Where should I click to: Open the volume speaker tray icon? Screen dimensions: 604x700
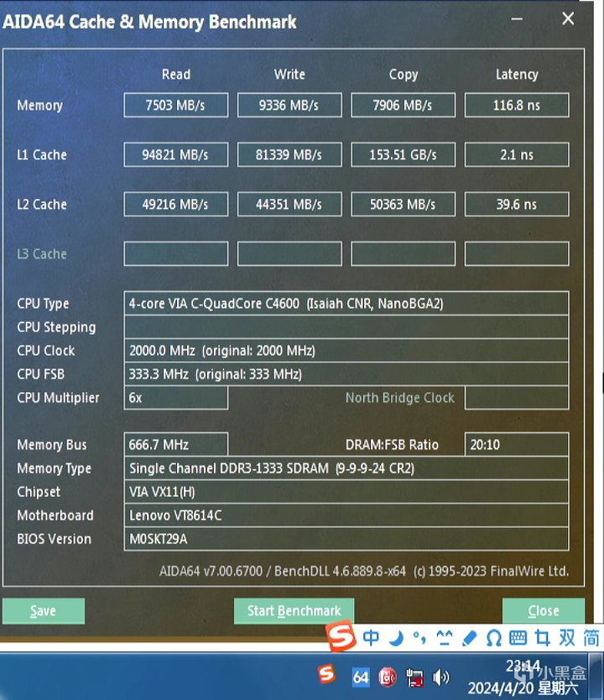pyautogui.click(x=440, y=677)
